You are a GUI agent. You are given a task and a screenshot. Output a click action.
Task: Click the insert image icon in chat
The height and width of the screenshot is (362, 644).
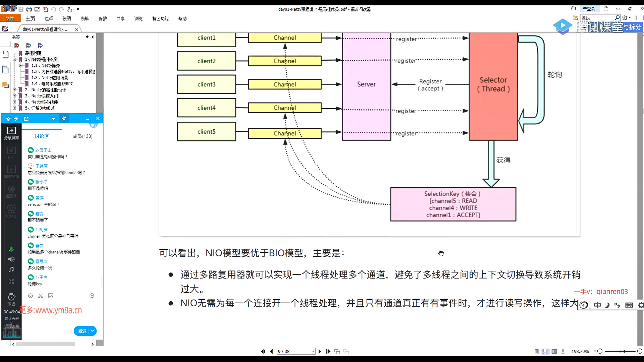[x=51, y=296]
